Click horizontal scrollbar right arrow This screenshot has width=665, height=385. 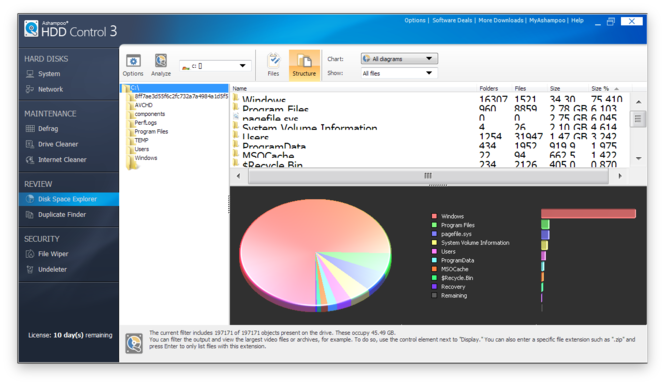pyautogui.click(x=620, y=176)
